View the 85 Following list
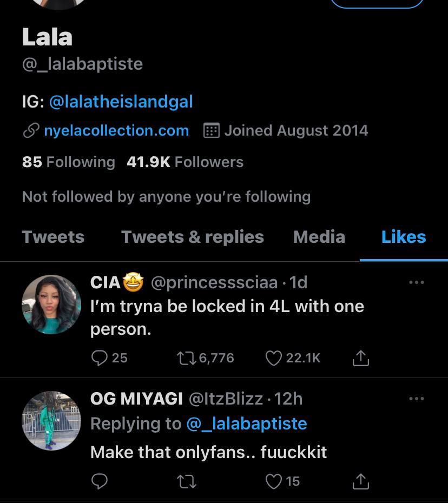 coord(69,162)
